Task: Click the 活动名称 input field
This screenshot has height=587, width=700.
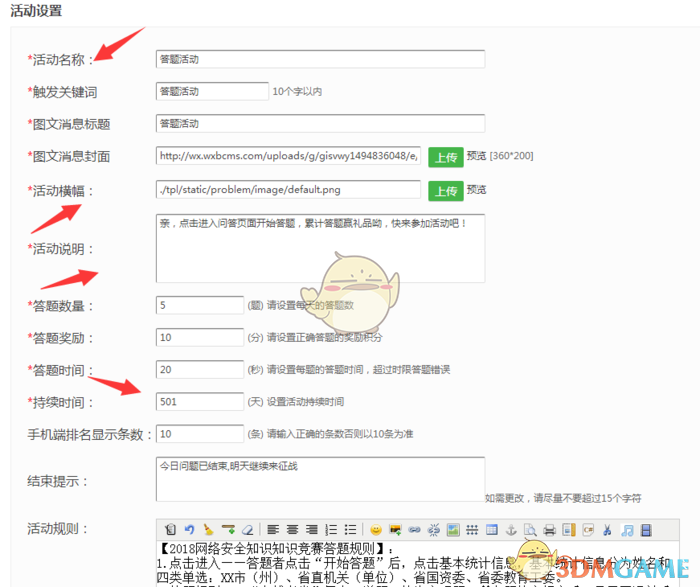Action: (x=320, y=59)
